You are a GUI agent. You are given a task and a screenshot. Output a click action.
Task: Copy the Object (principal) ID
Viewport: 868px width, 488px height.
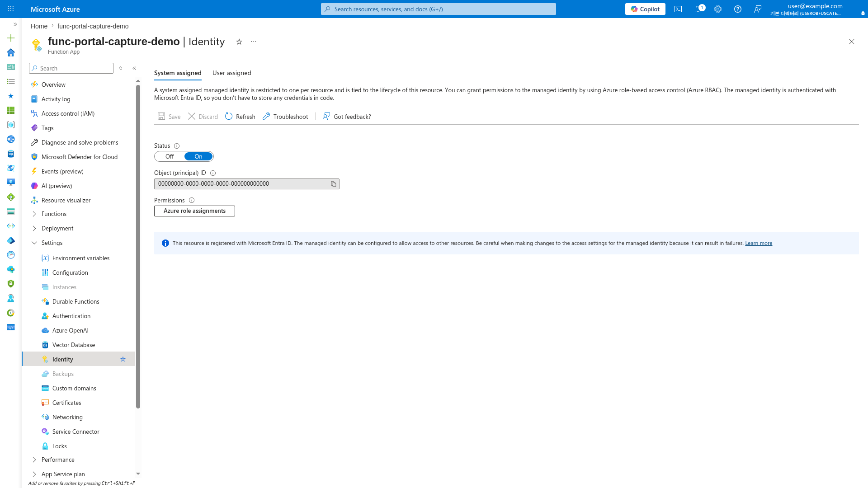[x=334, y=184]
